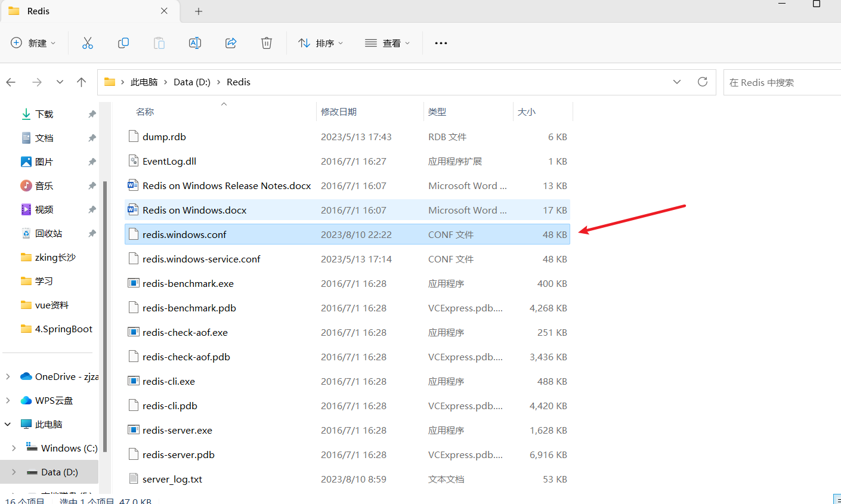Open recent locations dropdown arrow
Viewport: 841px width, 504px height.
[60, 82]
